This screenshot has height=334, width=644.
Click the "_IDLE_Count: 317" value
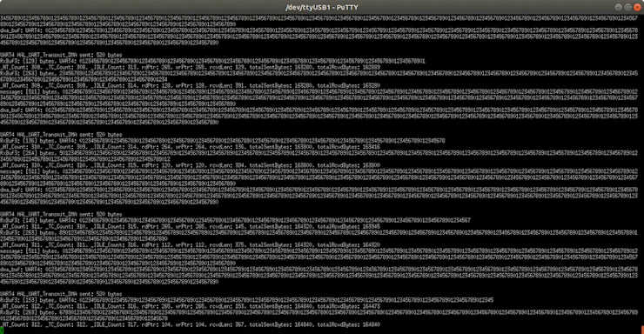113,324
